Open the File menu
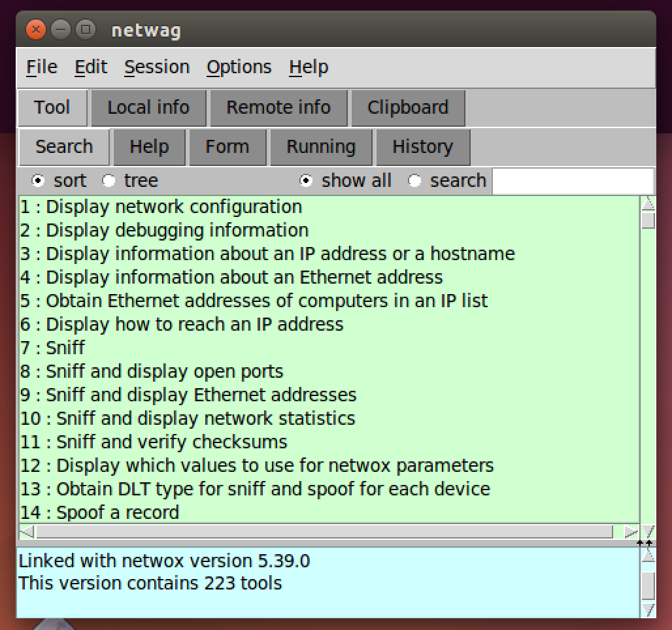The width and height of the screenshot is (672, 630). click(x=42, y=67)
